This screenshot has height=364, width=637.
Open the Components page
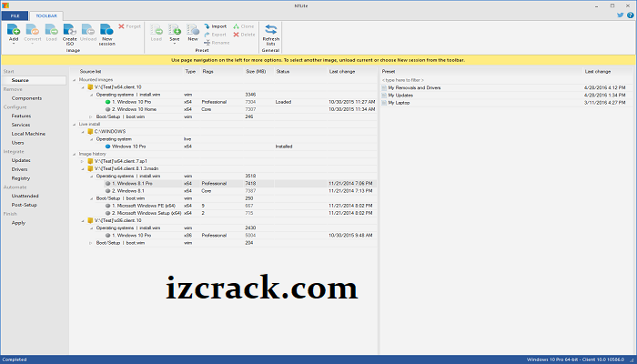[x=26, y=98]
